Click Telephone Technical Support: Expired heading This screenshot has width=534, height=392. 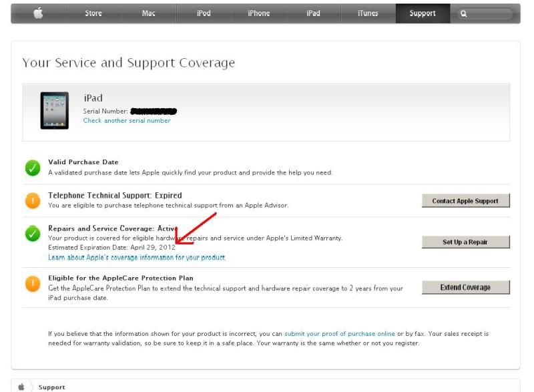(x=115, y=196)
